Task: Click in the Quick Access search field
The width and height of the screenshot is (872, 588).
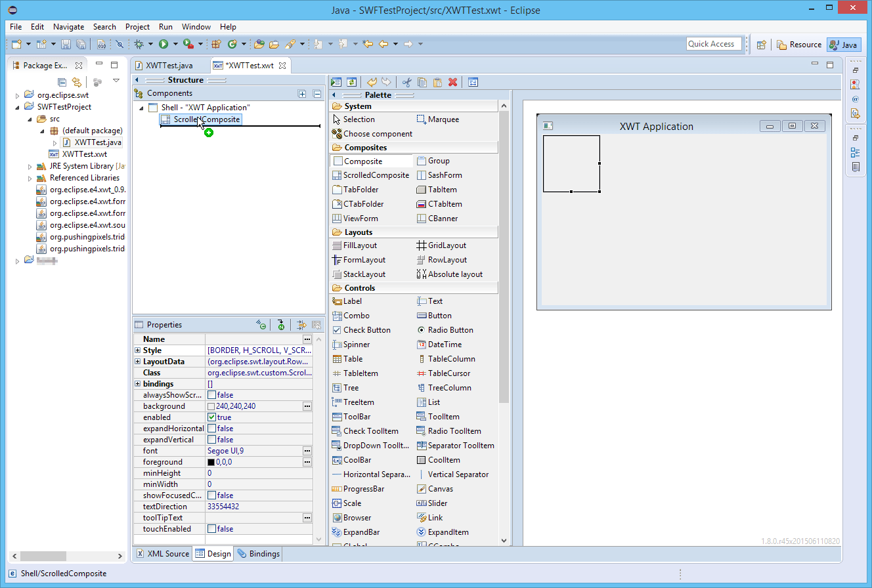Action: coord(713,44)
